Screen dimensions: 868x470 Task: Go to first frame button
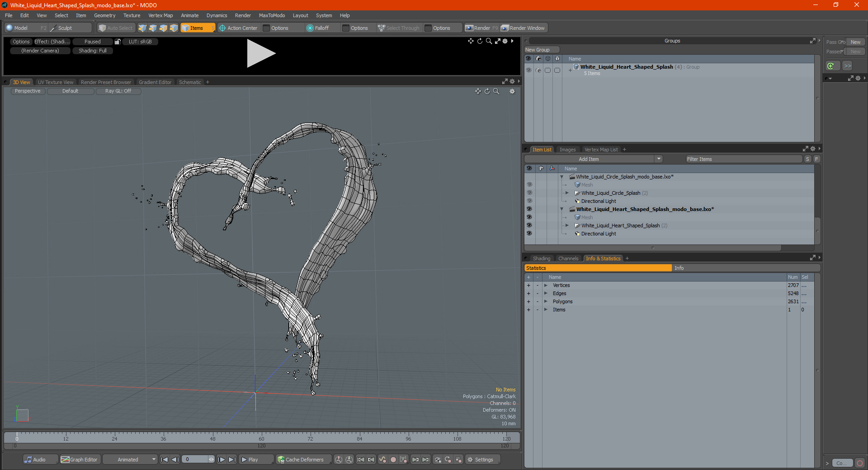pyautogui.click(x=164, y=460)
